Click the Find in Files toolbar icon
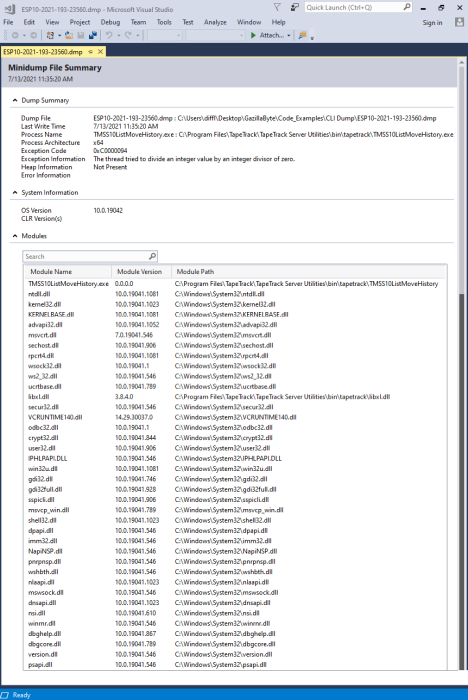This screenshot has width=468, height=700. (x=302, y=35)
